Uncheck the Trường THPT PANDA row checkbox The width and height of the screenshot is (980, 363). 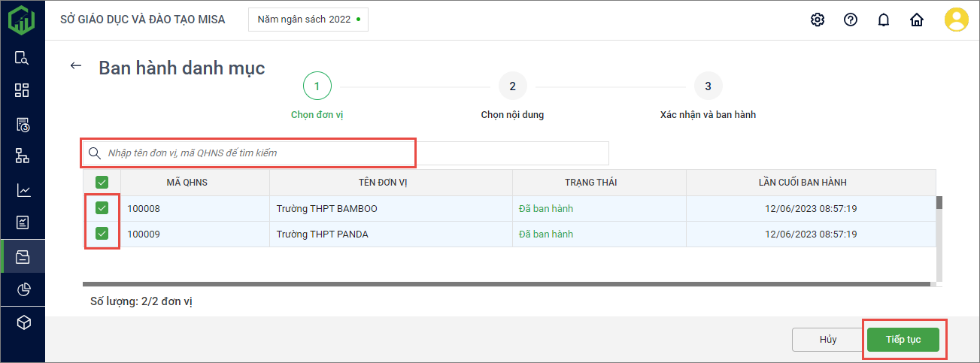[102, 234]
